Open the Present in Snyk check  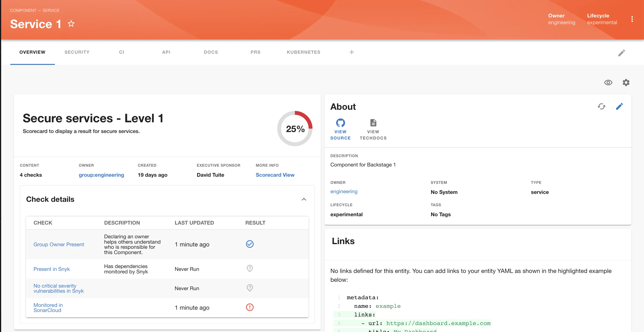[52, 269]
